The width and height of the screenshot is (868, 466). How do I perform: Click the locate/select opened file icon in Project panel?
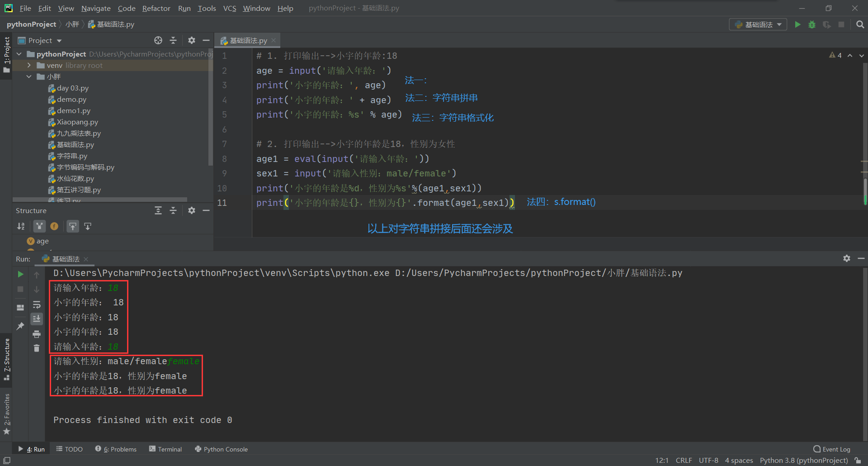[x=158, y=40]
